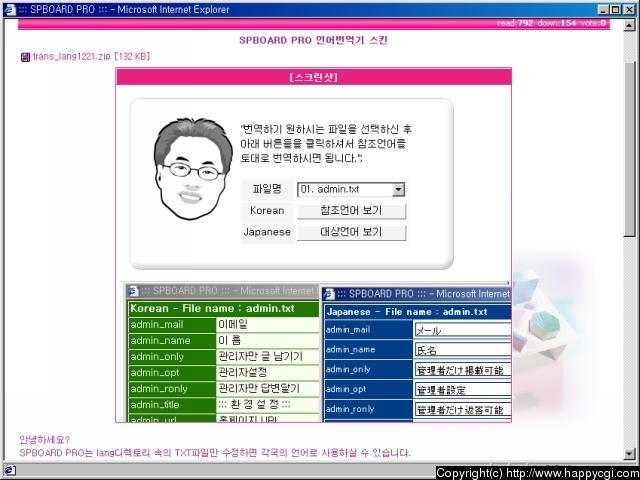The image size is (640, 480).
Task: Minimize the Internet Explorer window
Action: point(604,9)
